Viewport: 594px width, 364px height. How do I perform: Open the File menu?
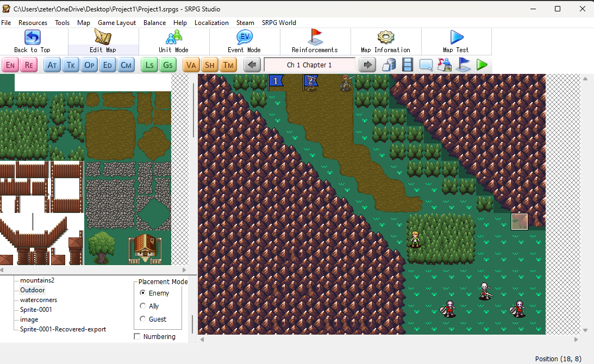point(6,23)
